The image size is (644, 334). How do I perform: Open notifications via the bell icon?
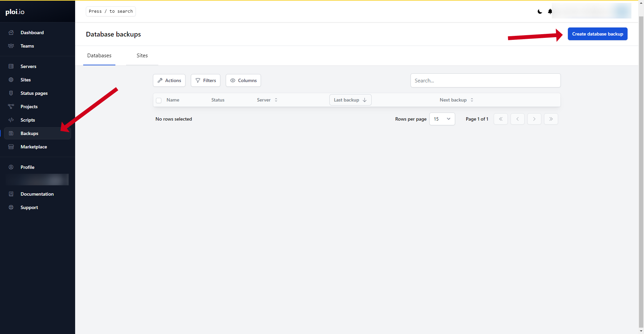(550, 11)
